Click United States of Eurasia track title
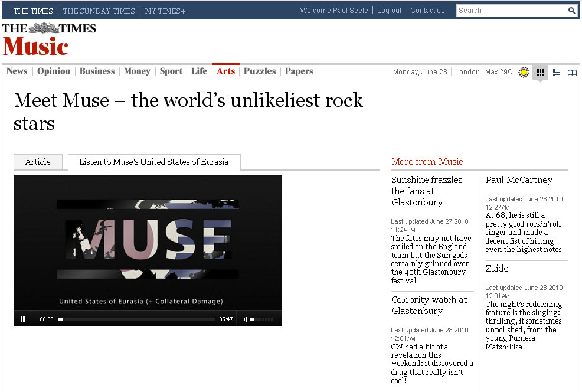 (140, 301)
